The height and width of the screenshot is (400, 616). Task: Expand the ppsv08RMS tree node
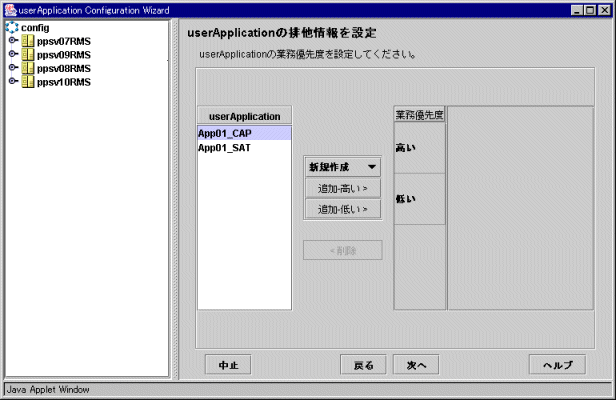13,67
